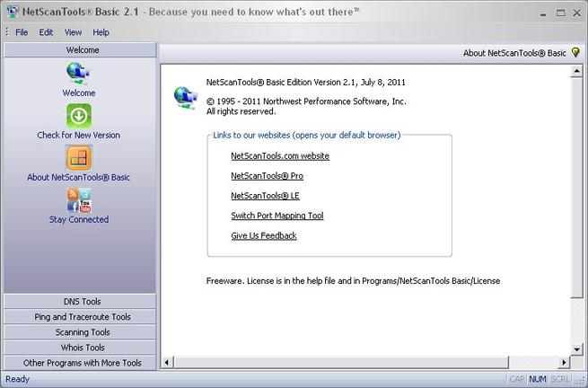588x388 pixels.
Task: Maximize the NetScanTools window
Action: pos(561,13)
